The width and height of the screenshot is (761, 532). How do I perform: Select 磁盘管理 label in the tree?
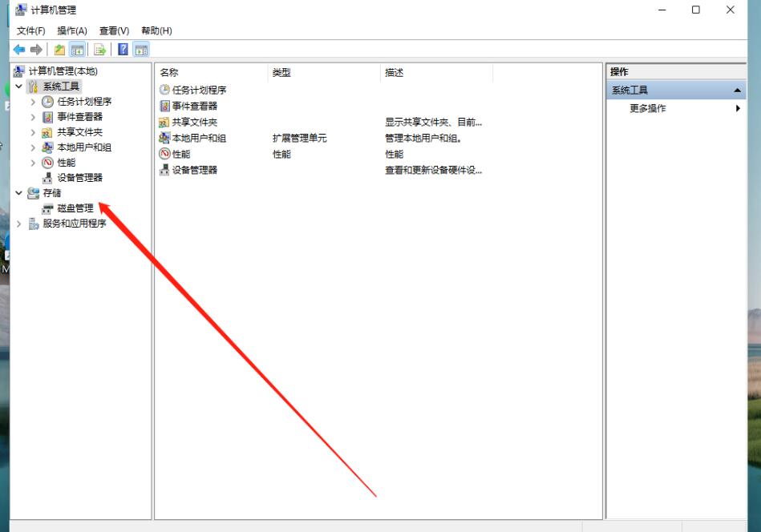(x=75, y=208)
